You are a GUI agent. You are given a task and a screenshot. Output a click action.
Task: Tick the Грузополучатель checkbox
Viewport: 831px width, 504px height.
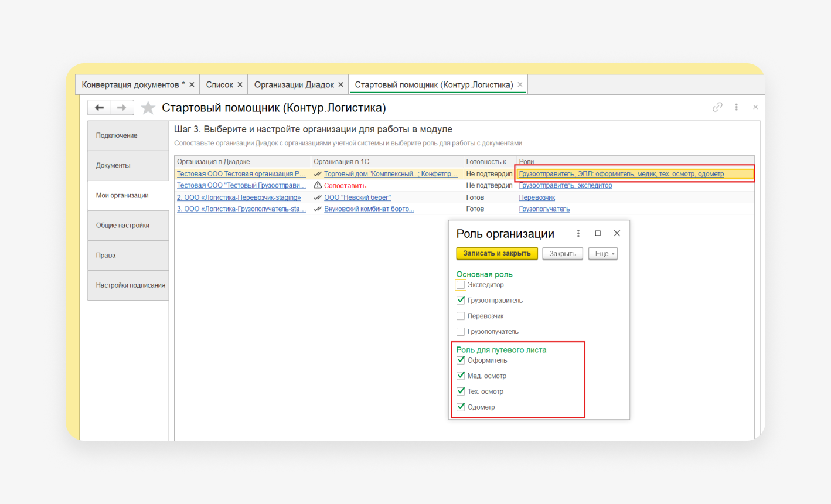pos(461,332)
